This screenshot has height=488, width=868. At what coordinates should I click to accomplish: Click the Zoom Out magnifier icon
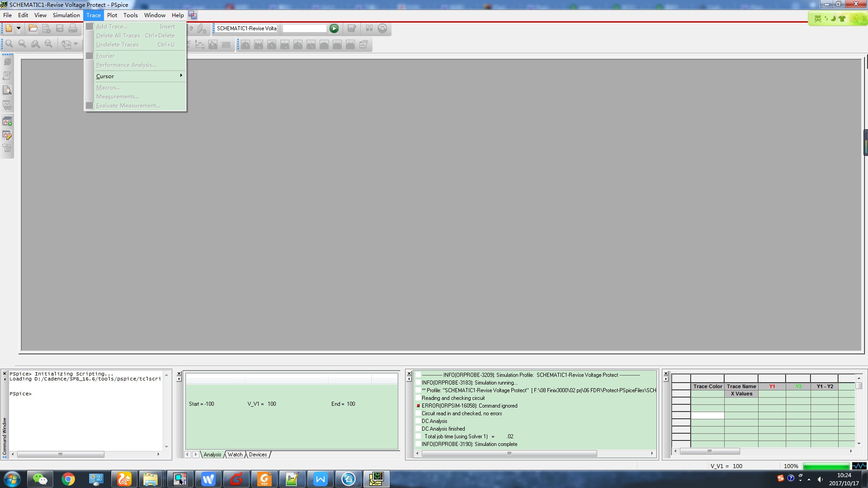(22, 44)
